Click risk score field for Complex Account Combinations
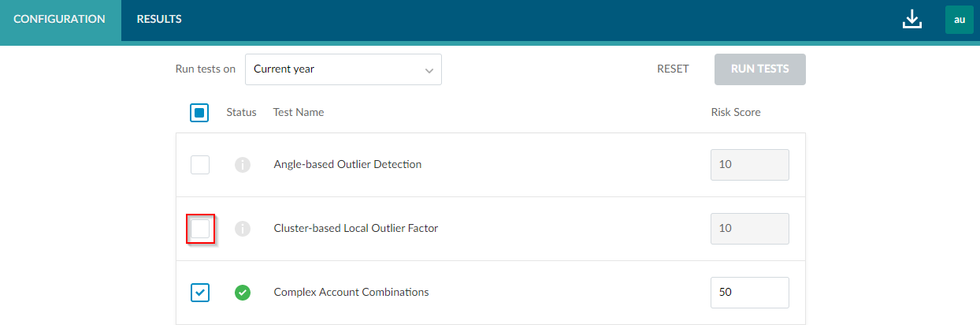The image size is (980, 325). [749, 293]
